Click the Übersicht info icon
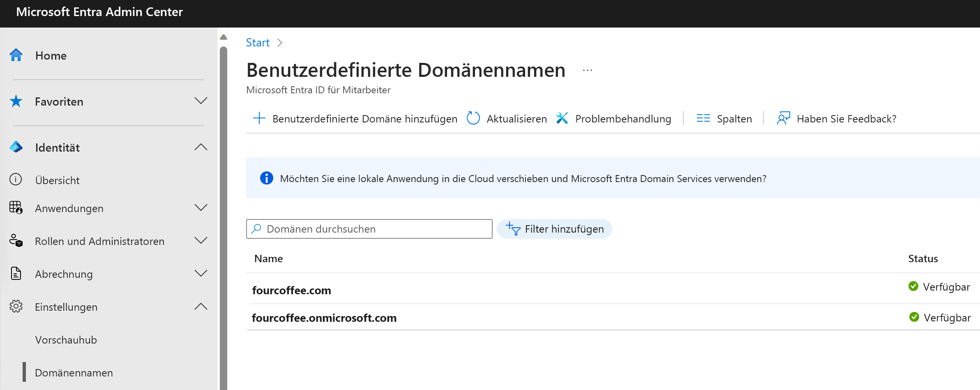980x390 pixels. point(16,180)
